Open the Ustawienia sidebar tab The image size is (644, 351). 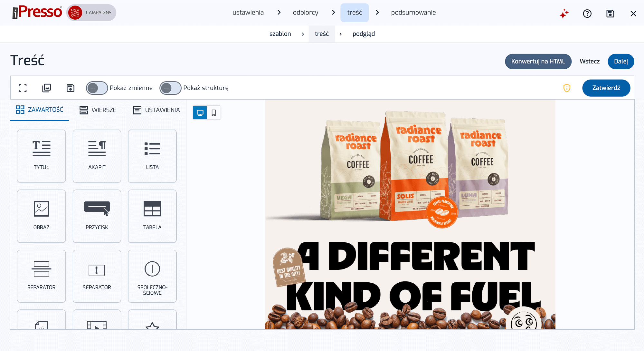pos(156,110)
